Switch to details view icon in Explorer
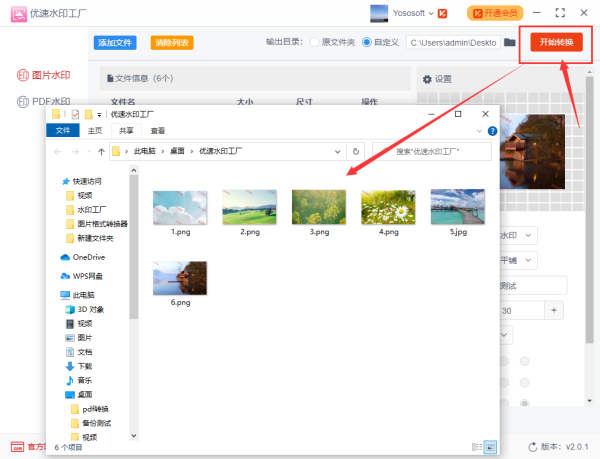Viewport: 600px width, 459px height. tap(475, 446)
